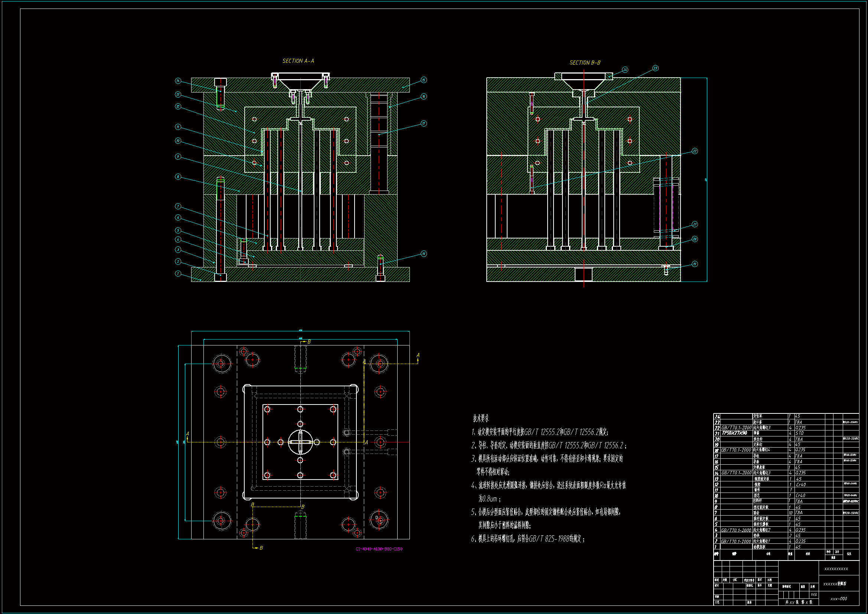The width and height of the screenshot is (868, 614).
Task: Select the XXXXXXXXXX title block field
Action: point(836,569)
